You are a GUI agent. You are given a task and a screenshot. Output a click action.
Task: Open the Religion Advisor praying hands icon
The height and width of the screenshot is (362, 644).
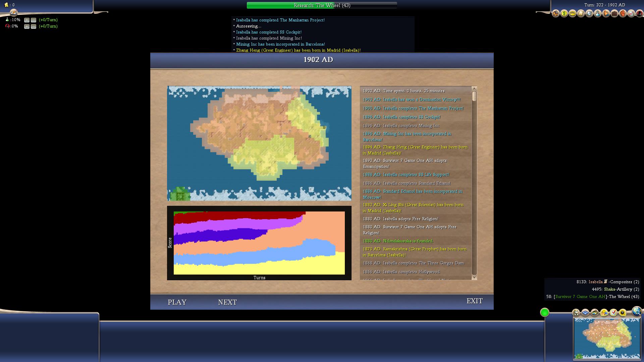coord(606,13)
